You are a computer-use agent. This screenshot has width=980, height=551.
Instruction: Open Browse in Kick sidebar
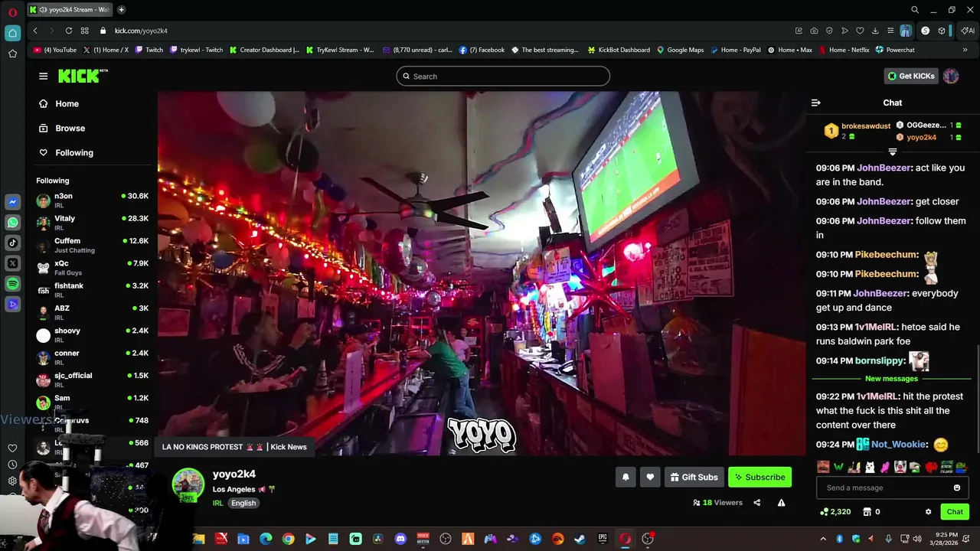click(x=62, y=128)
